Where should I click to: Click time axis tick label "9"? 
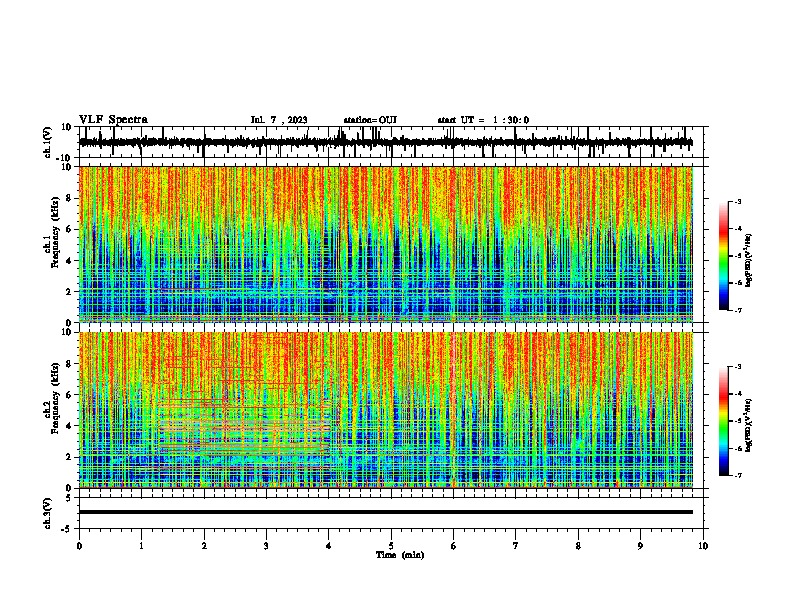coord(640,546)
